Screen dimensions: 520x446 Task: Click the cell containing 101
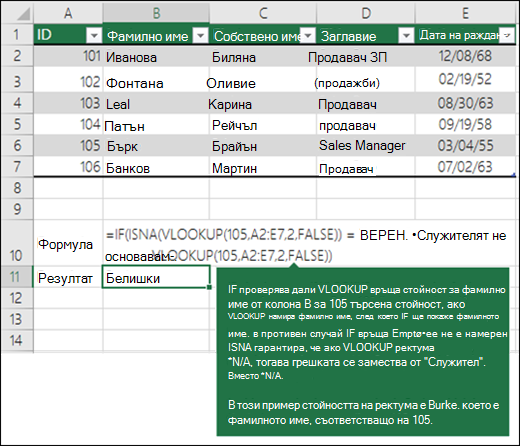pos(68,56)
